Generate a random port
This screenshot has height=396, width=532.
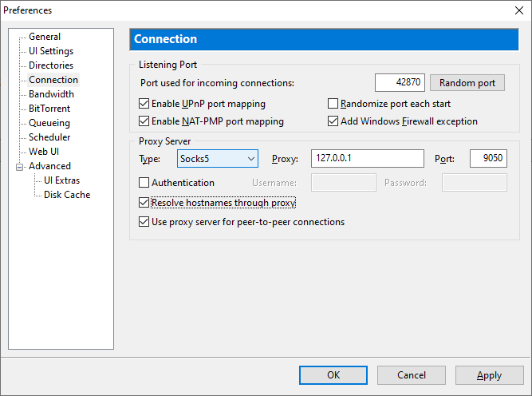point(467,82)
